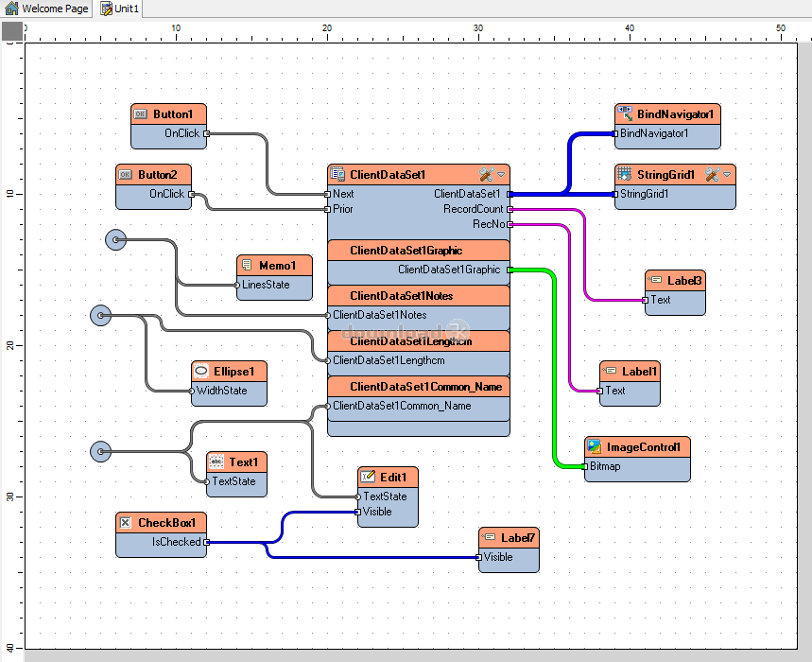Click the RecNo output port
The width and height of the screenshot is (812, 662).
tap(510, 224)
